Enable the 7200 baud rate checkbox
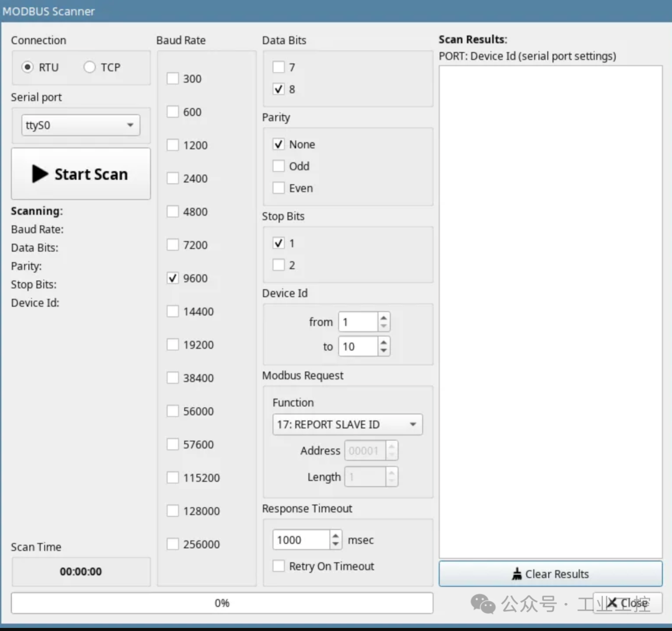Image resolution: width=672 pixels, height=631 pixels. [173, 245]
